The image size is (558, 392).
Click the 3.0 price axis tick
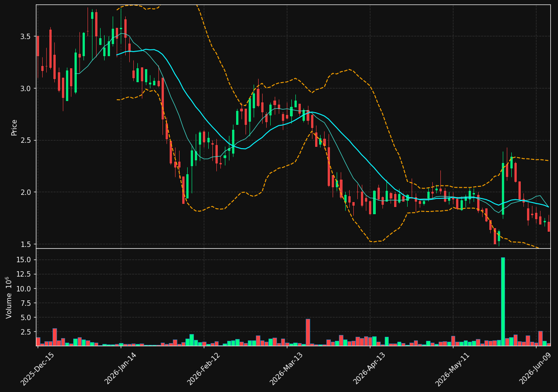tap(25, 88)
